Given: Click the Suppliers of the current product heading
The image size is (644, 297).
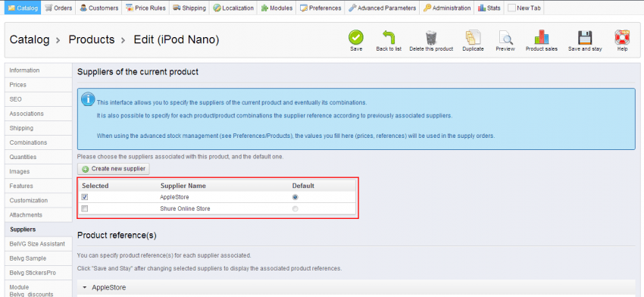Looking at the screenshot, I should click(138, 72).
